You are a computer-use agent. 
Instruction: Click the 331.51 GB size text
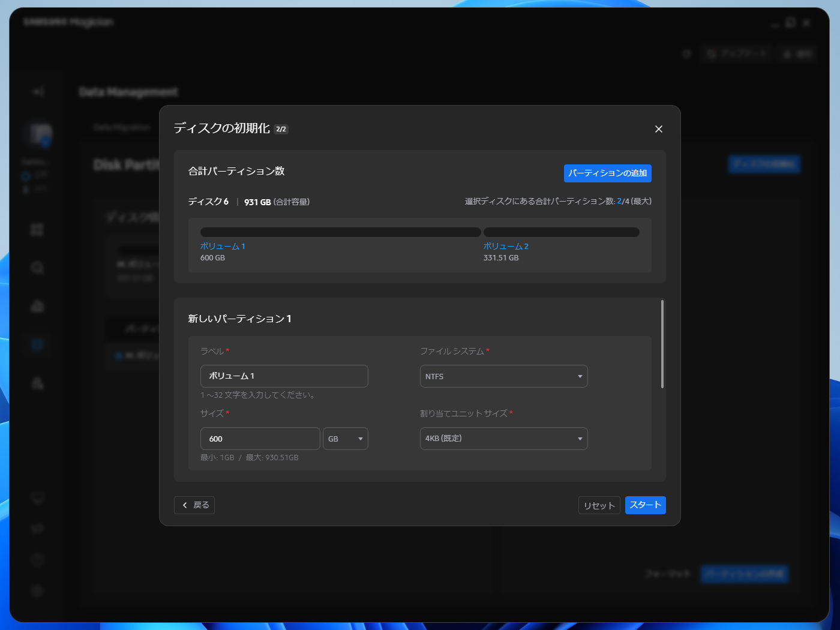click(x=501, y=258)
